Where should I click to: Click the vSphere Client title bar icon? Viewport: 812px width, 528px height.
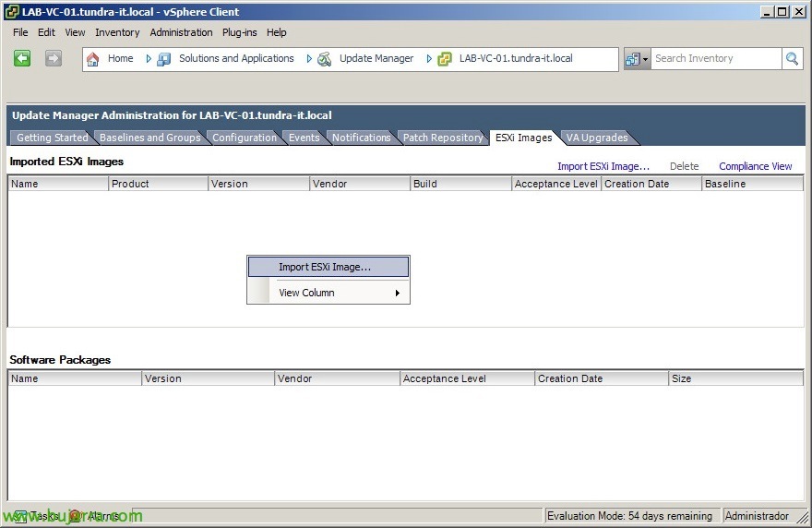pyautogui.click(x=12, y=11)
